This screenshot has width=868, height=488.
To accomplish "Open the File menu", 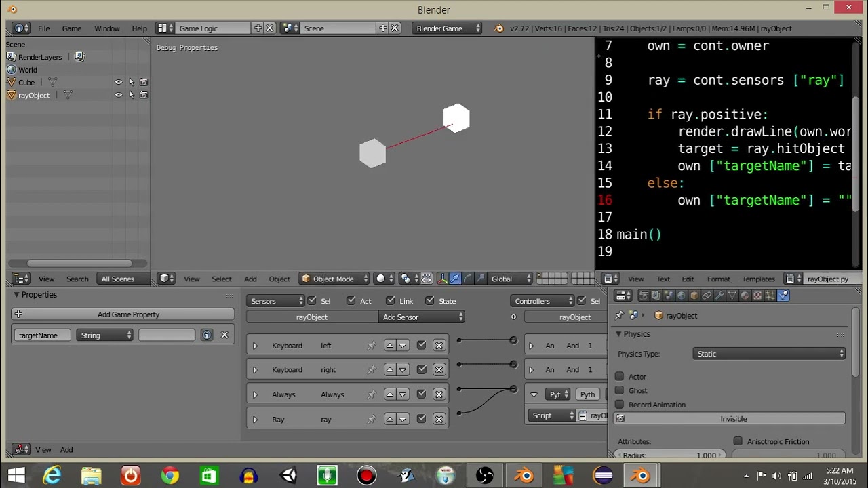I will point(43,28).
